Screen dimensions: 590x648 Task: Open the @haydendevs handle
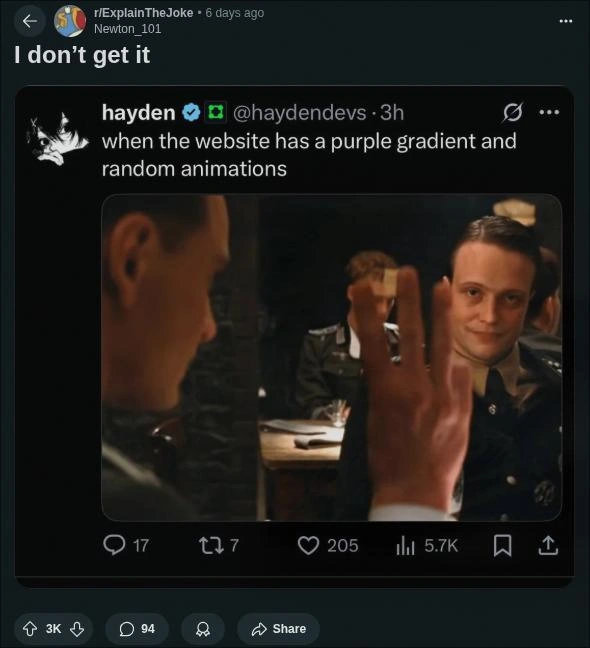coord(300,112)
